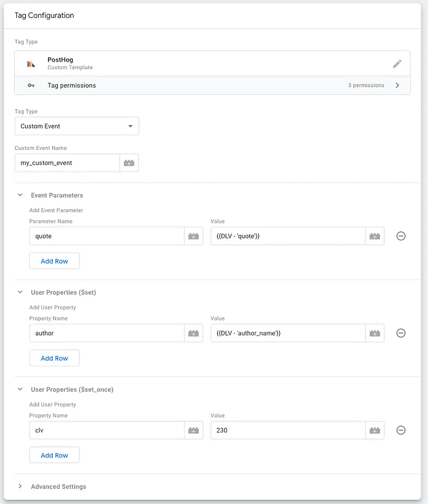Collapse the User Properties ($set) section
Screen dimensions: 428x504
point(20,292)
